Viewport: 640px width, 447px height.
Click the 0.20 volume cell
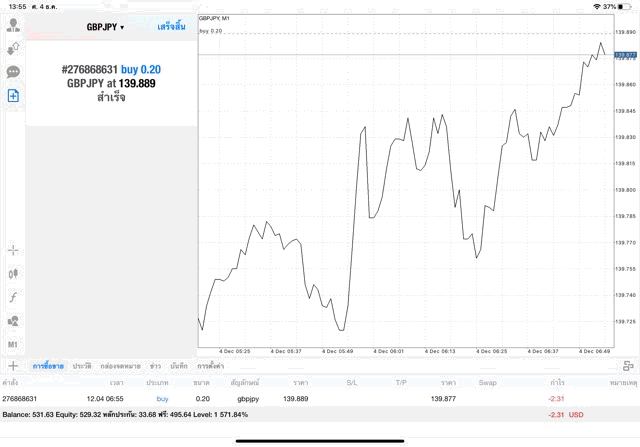point(202,399)
